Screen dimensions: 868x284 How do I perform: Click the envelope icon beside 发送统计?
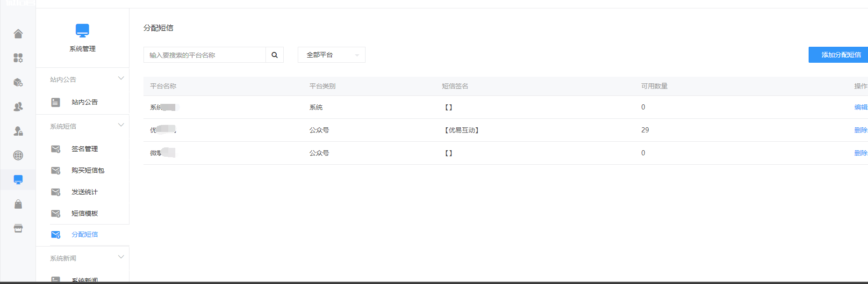[x=56, y=192]
